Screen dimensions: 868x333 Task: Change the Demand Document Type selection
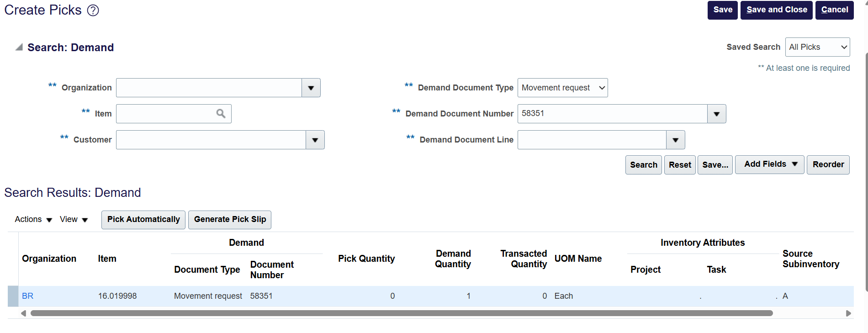pos(562,88)
